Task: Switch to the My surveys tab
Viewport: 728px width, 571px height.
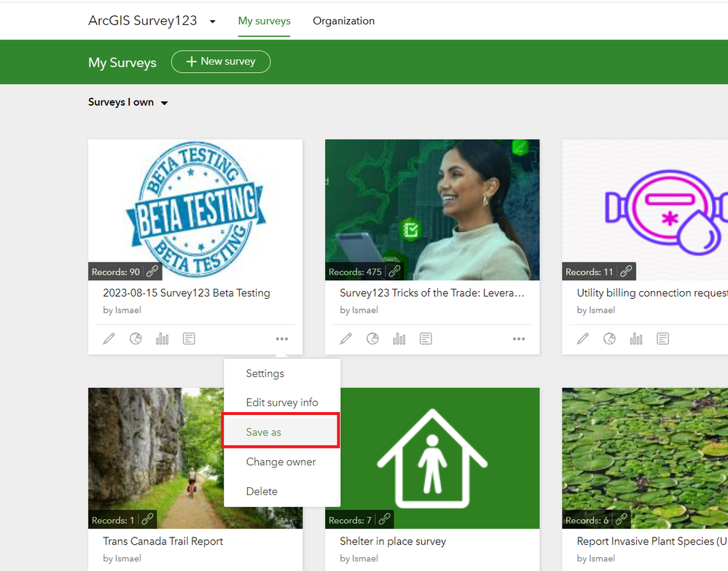Action: pyautogui.click(x=265, y=21)
